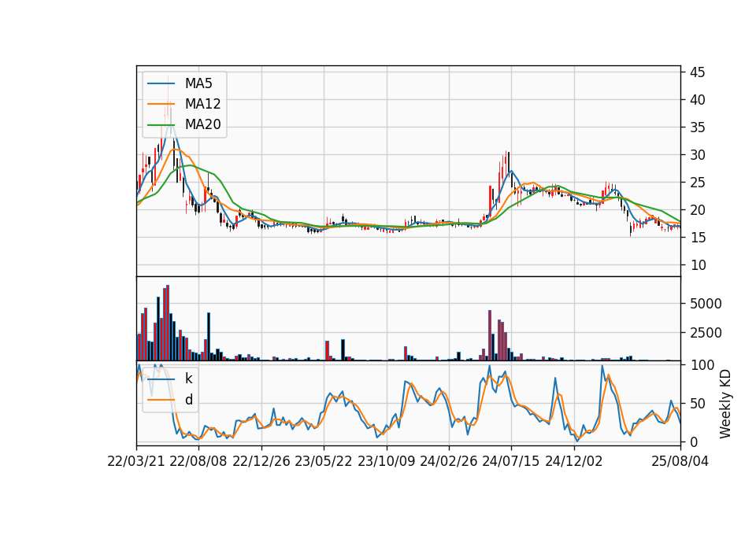The height and width of the screenshot is (543, 756).
Task: Click the 24/02/26 date label
Action: click(448, 461)
